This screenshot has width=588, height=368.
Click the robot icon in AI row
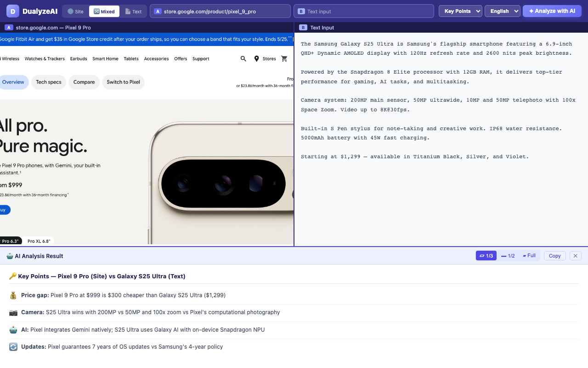click(13, 330)
